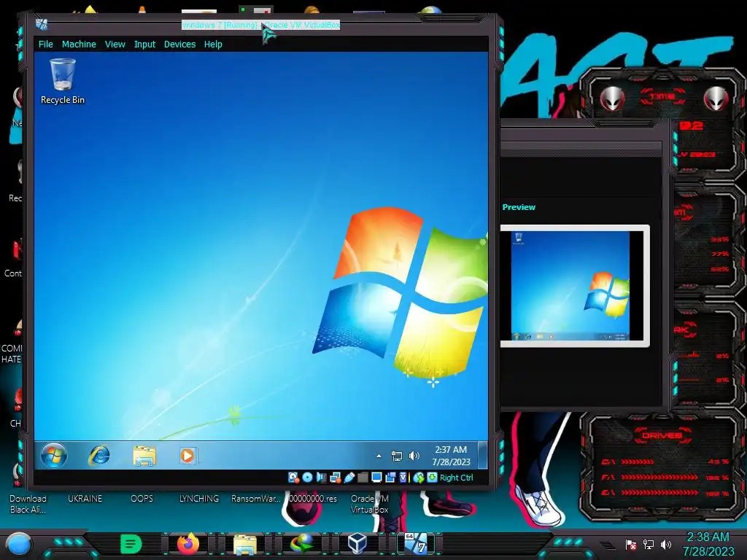Click the Preview heading in VirtualBox Manager
This screenshot has width=747, height=560.
coord(519,207)
